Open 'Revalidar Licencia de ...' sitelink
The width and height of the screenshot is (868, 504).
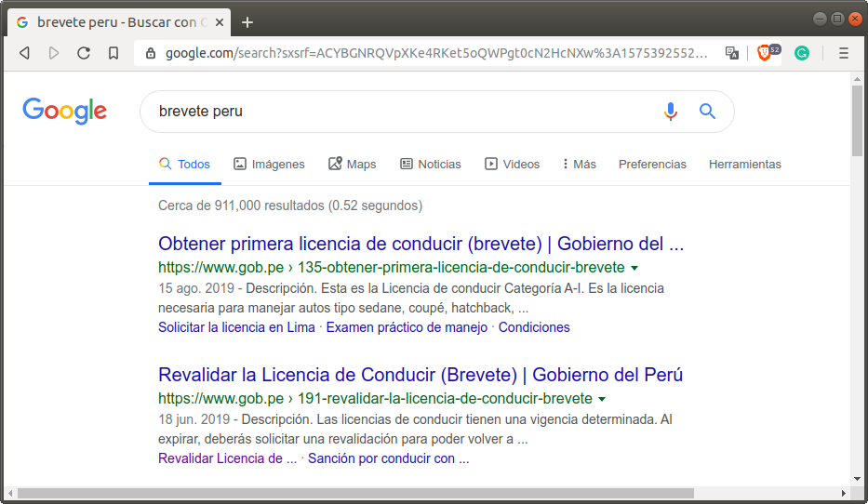pos(228,458)
